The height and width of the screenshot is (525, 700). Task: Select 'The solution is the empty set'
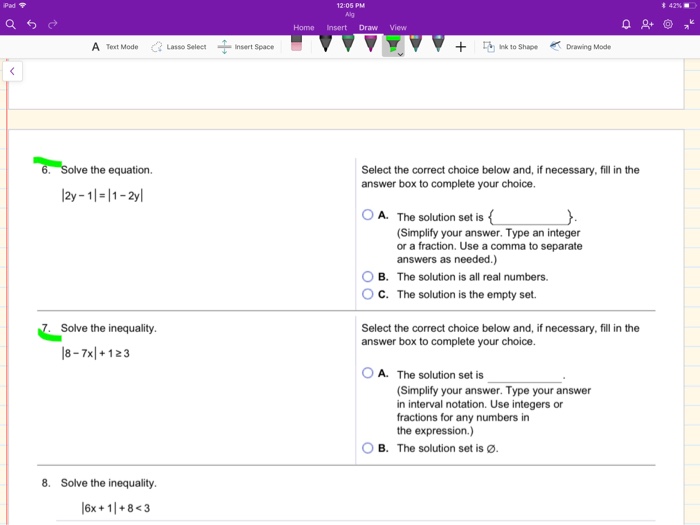(367, 294)
